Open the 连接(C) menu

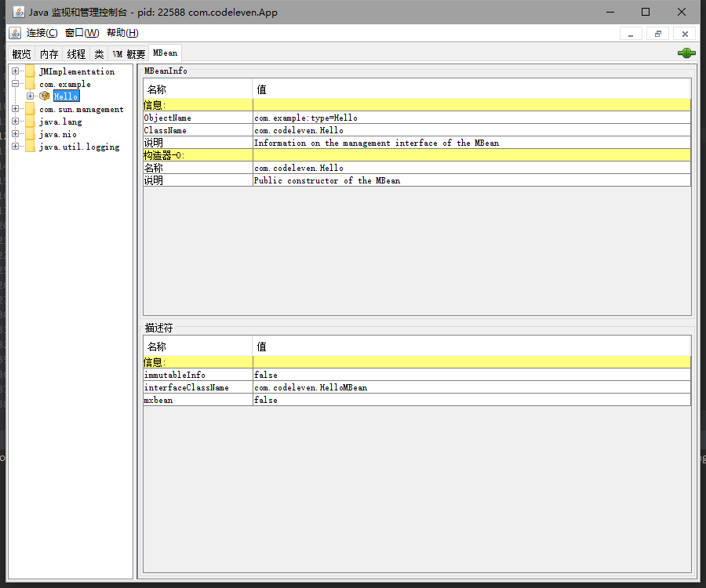click(42, 33)
